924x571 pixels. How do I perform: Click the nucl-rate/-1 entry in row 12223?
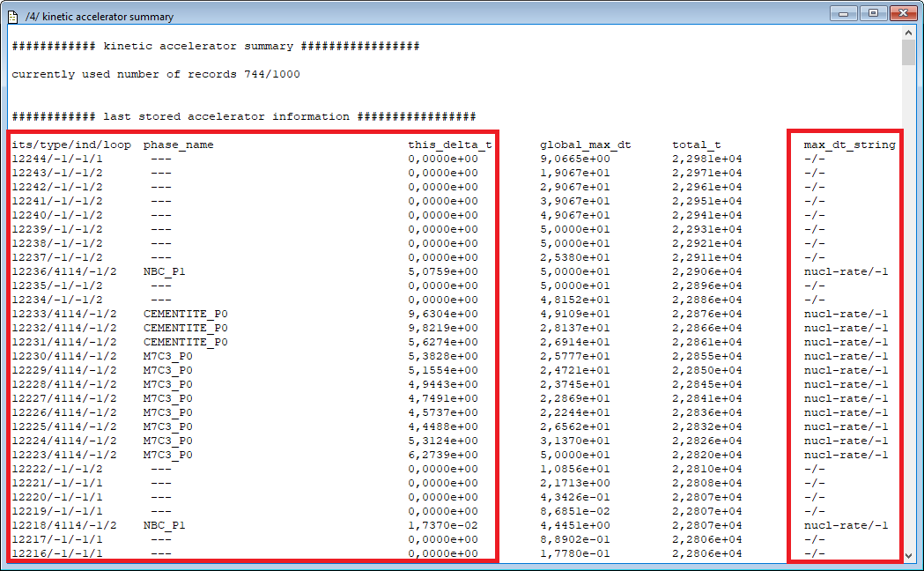846,455
